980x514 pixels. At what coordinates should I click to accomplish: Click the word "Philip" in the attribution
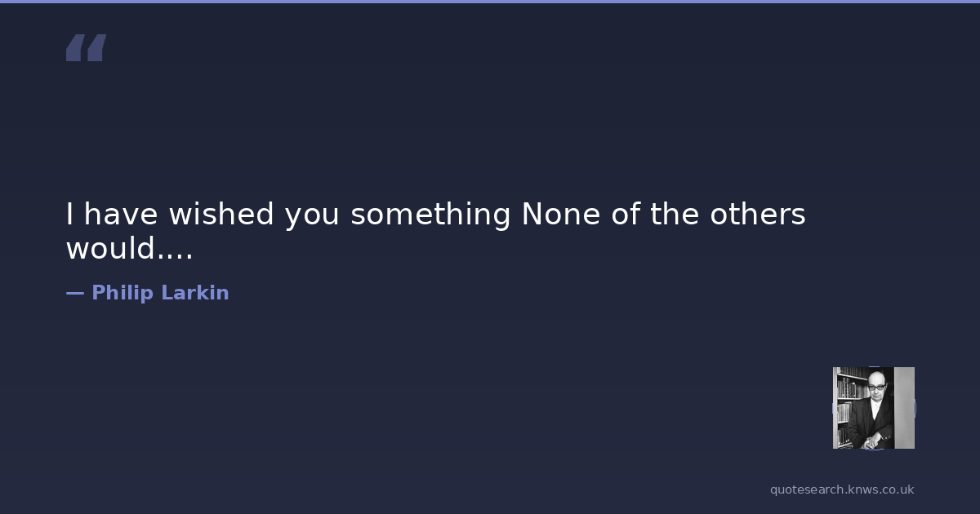click(x=121, y=293)
